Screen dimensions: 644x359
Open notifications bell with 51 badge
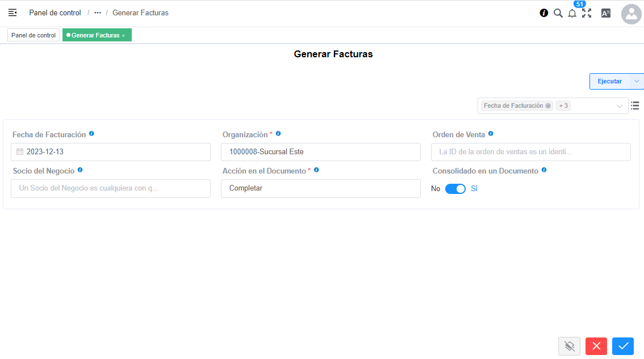[x=572, y=13]
